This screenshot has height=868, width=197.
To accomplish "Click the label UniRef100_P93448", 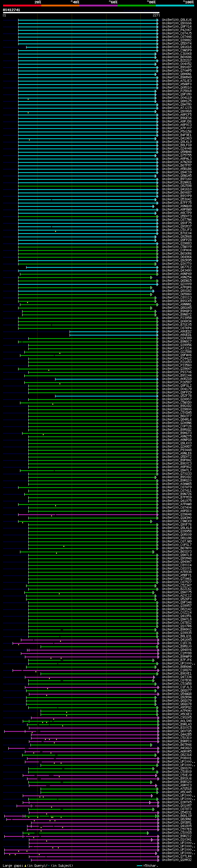I will pyautogui.click(x=176, y=450).
